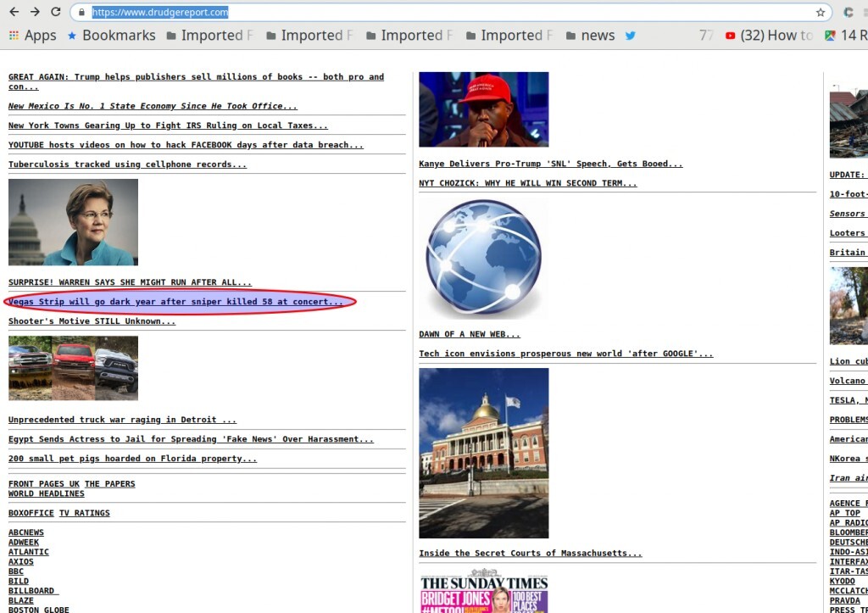Image resolution: width=868 pixels, height=613 pixels.
Task: Click the Twitter bird bookmark icon
Action: pyautogui.click(x=631, y=36)
